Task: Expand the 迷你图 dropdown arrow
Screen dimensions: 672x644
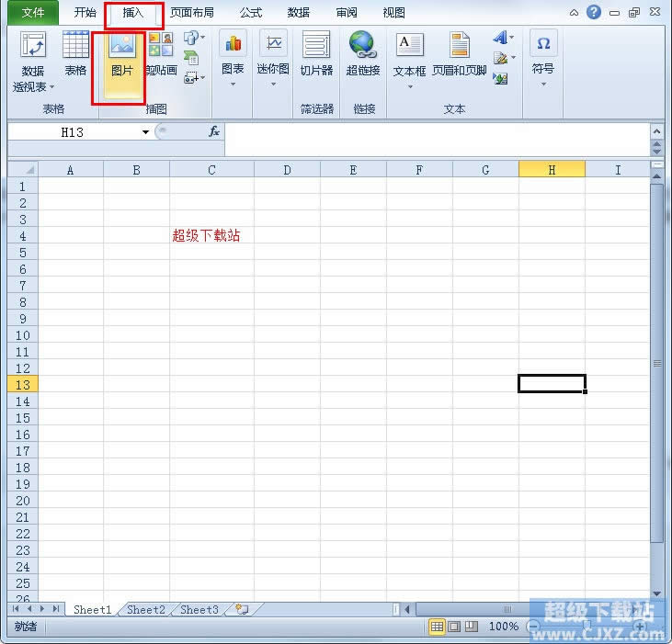Action: click(273, 84)
